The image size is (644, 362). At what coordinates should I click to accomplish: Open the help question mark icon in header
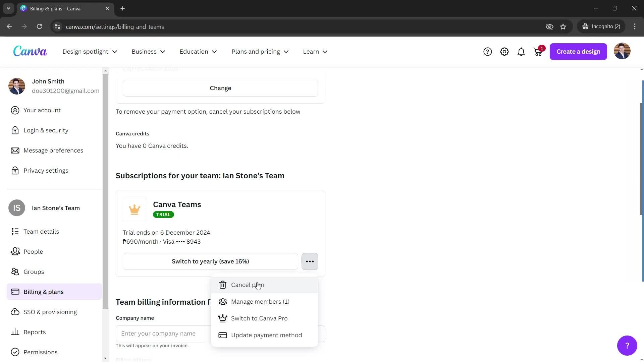pos(487,52)
